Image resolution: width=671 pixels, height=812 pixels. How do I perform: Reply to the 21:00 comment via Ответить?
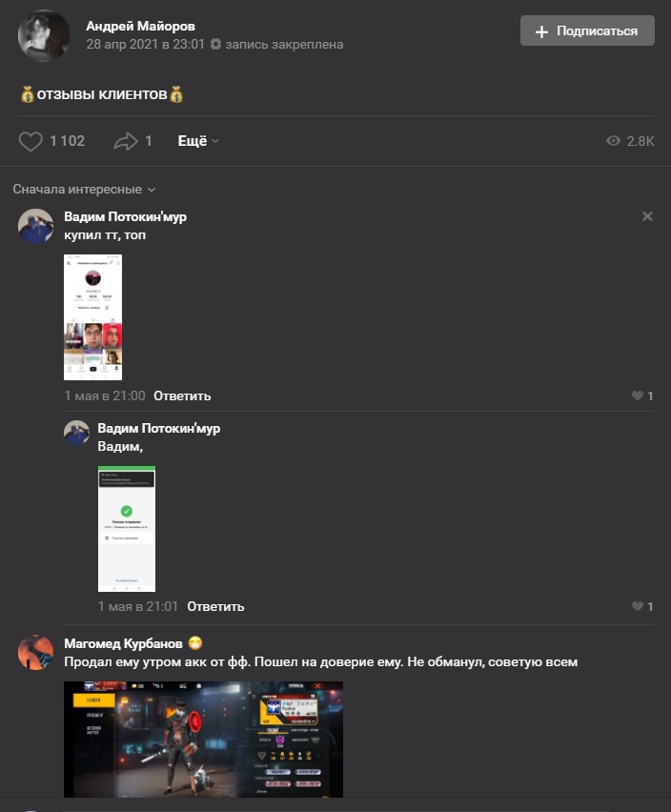(182, 396)
